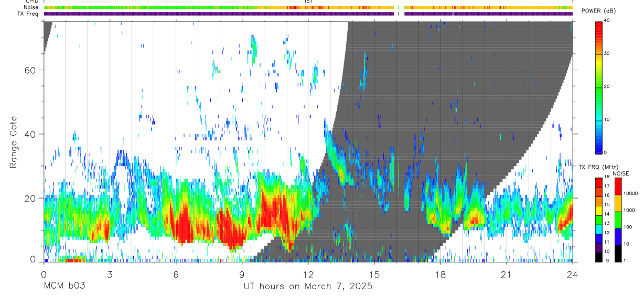This screenshot has width=644, height=297.
Task: Click the black swatch in the NOISE legend
Action: 618,254
